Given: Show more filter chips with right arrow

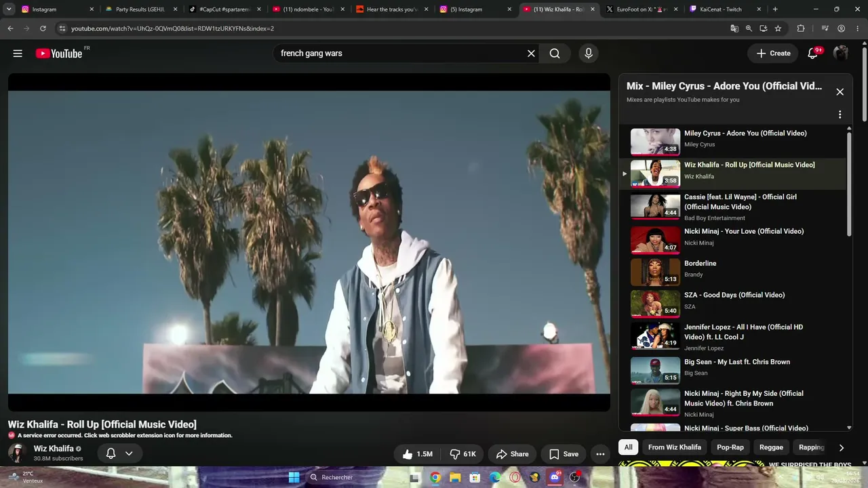Looking at the screenshot, I should 842,447.
